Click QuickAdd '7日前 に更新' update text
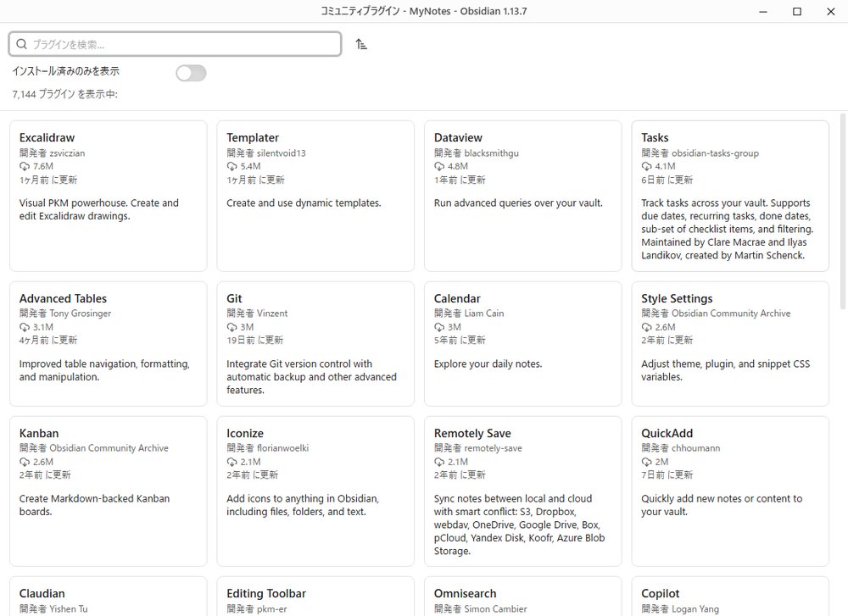This screenshot has height=616, width=848. (667, 475)
